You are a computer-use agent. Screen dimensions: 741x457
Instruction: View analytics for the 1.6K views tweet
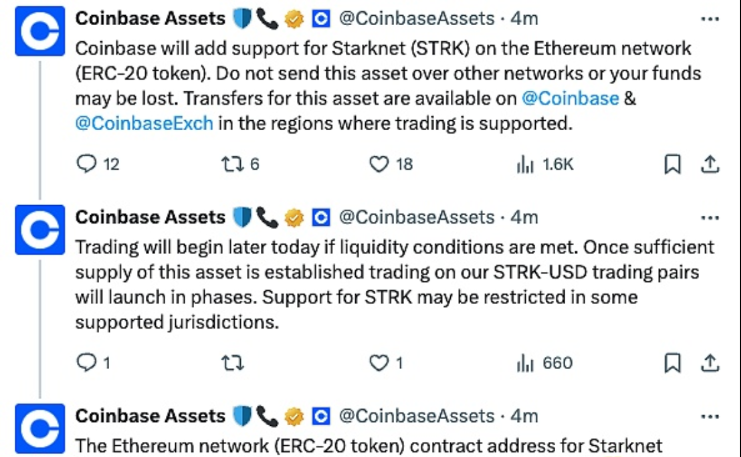(x=525, y=165)
